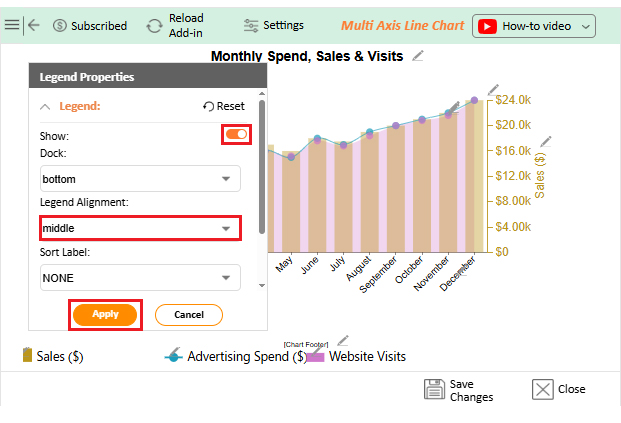Open Legend Alignment dropdown
Image resolution: width=621 pixels, height=423 pixels.
click(140, 228)
